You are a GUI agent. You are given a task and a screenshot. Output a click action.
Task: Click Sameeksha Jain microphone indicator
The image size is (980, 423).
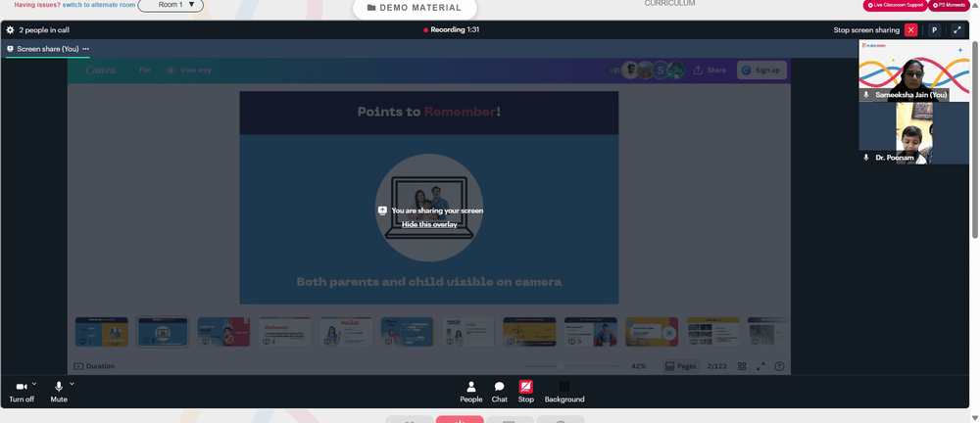(x=866, y=95)
